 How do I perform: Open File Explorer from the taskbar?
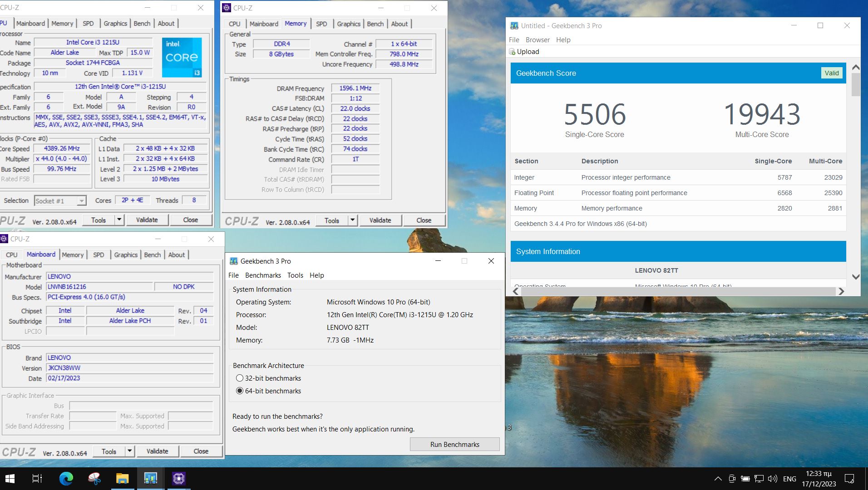tap(122, 478)
